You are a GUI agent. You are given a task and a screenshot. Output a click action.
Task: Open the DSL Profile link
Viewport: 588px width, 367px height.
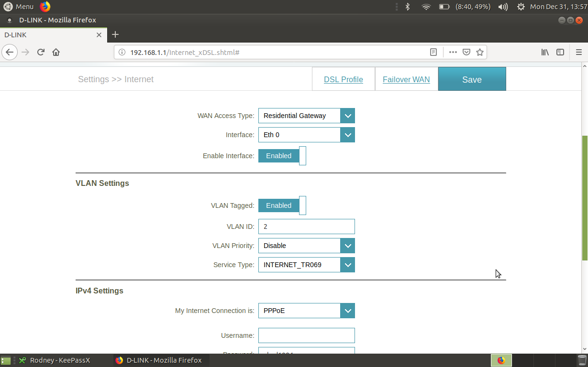click(344, 79)
